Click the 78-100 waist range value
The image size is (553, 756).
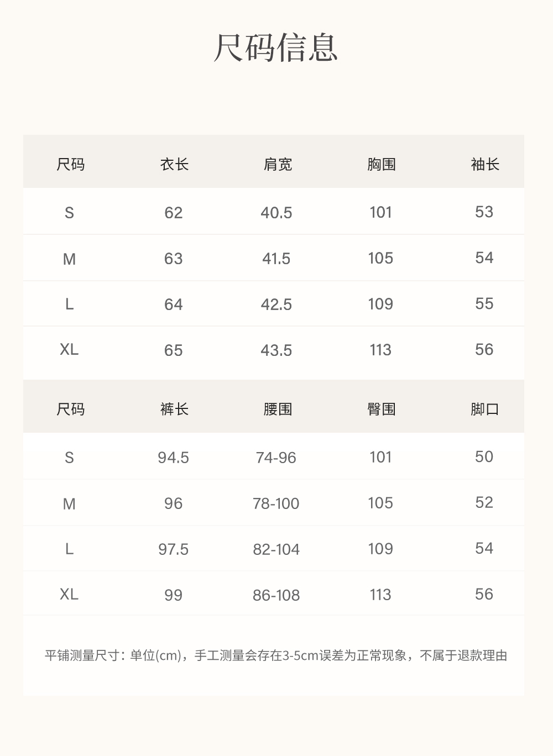pos(276,503)
